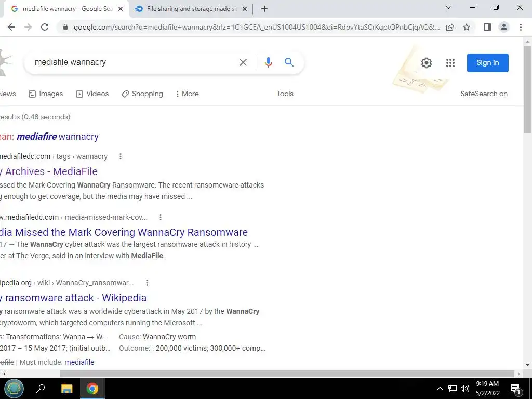Screen dimensions: 532x399
Task: Select the Videos search tab
Action: (x=92, y=94)
